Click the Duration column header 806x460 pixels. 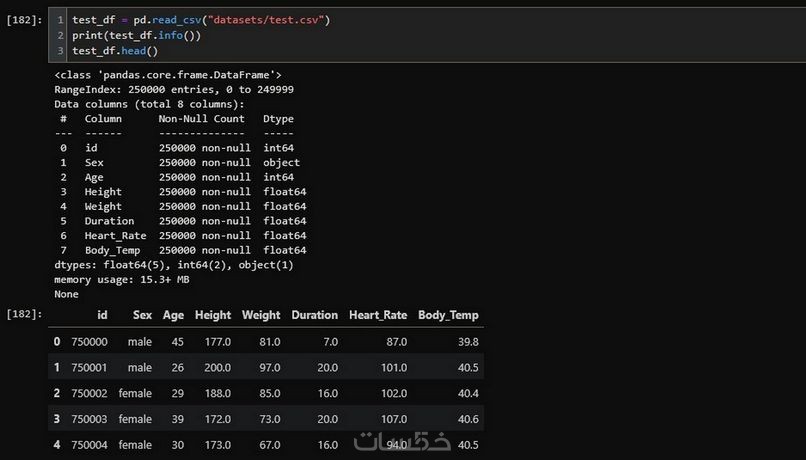pyautogui.click(x=314, y=315)
